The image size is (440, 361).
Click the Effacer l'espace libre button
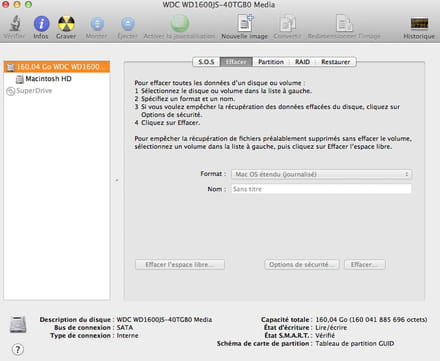pos(180,264)
